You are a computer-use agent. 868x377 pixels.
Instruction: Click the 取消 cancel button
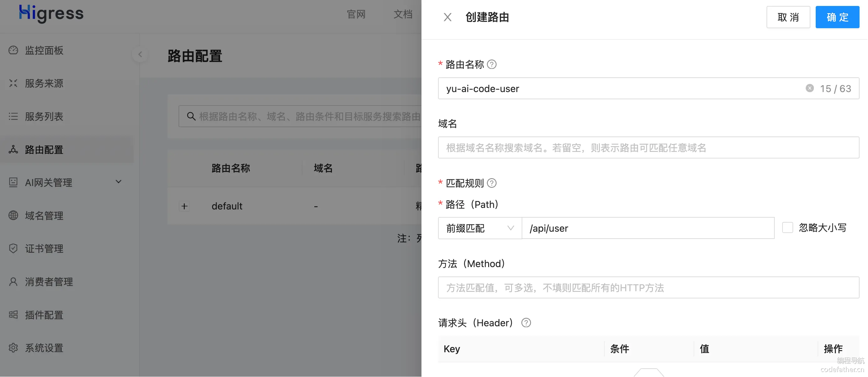[x=788, y=17]
